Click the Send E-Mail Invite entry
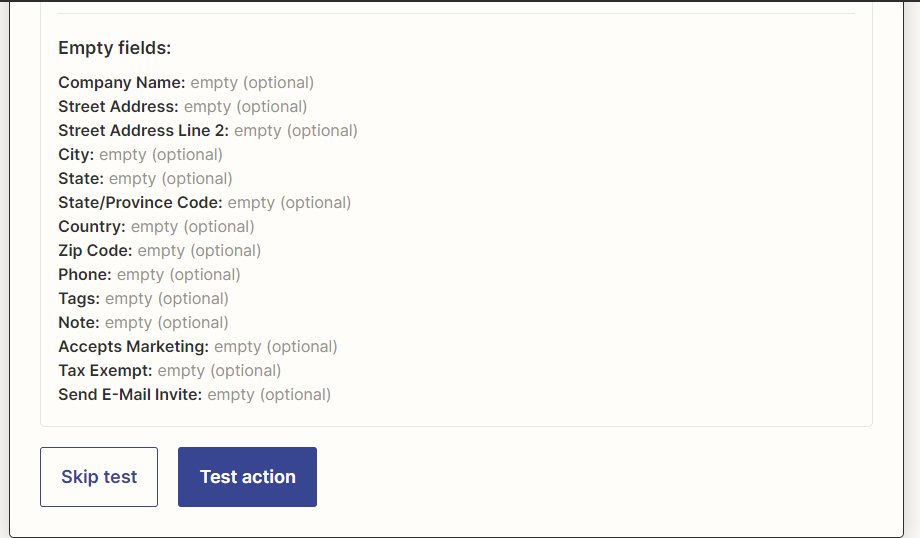This screenshot has width=920, height=538. [194, 395]
